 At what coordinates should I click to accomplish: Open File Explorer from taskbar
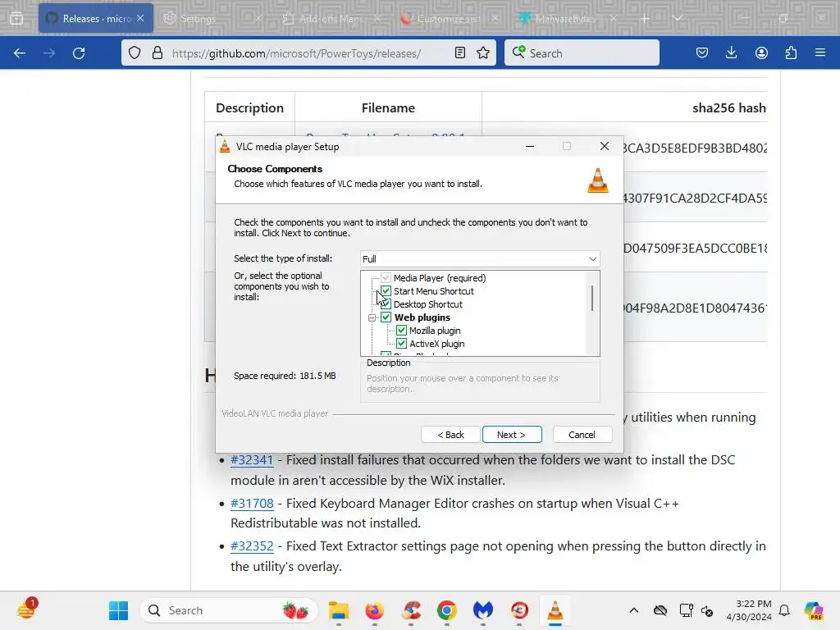pyautogui.click(x=339, y=610)
